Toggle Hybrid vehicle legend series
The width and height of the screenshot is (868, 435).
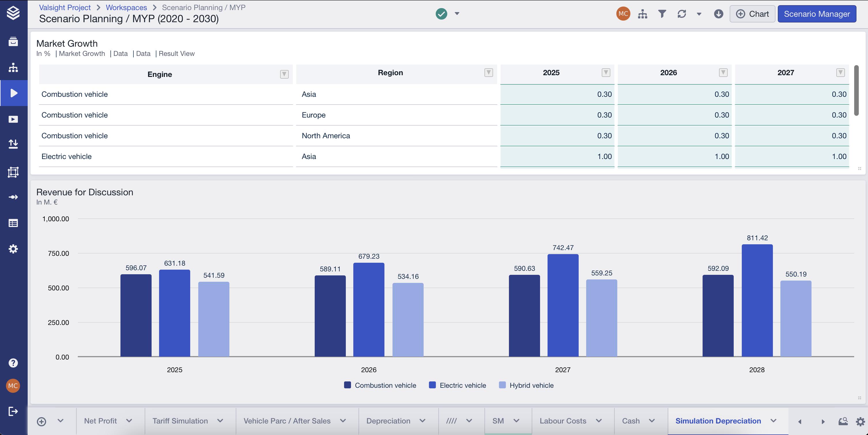point(526,385)
